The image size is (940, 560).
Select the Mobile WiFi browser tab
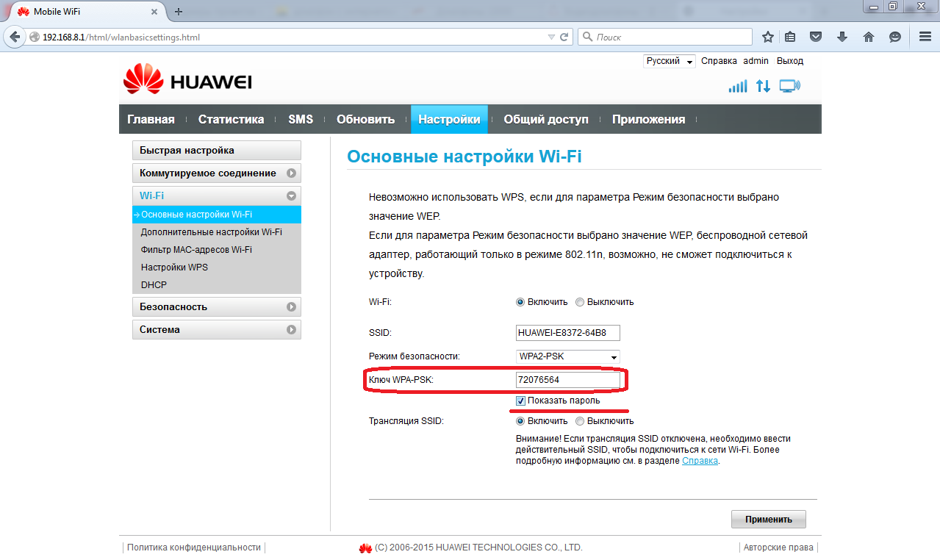click(x=87, y=12)
